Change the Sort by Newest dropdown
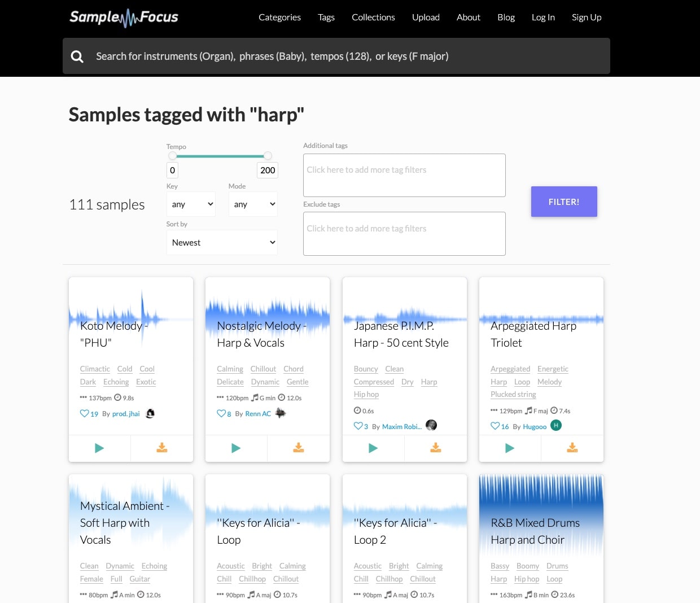 (222, 242)
